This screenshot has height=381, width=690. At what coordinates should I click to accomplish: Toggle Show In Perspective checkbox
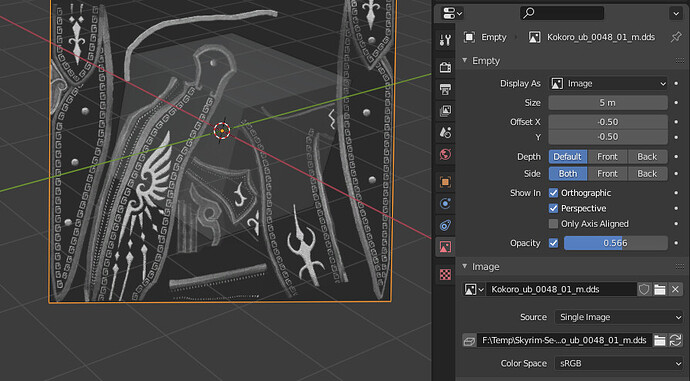554,208
